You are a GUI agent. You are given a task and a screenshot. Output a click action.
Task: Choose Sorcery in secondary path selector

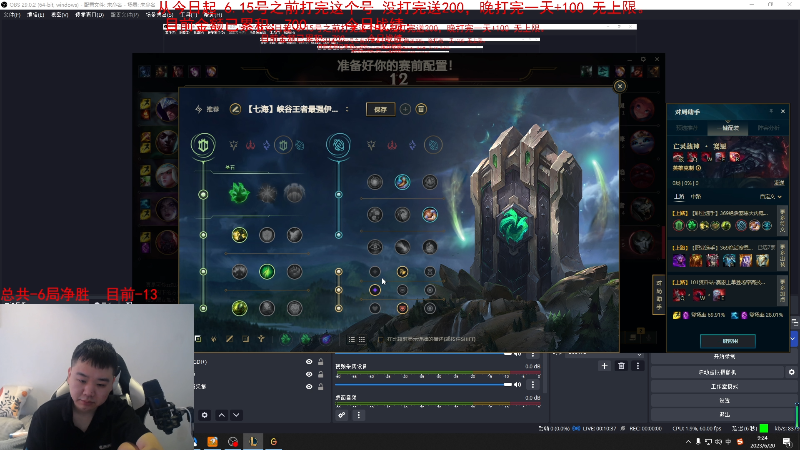click(x=412, y=145)
